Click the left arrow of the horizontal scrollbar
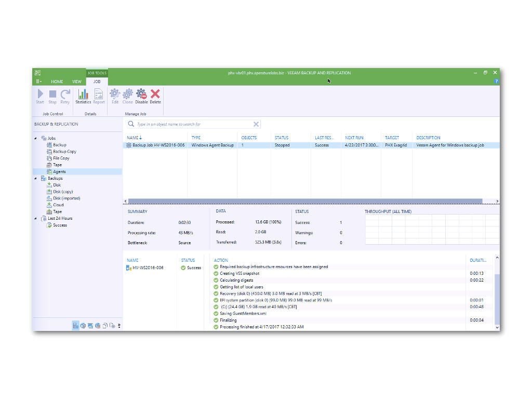The height and width of the screenshot is (399, 532). coord(126,201)
